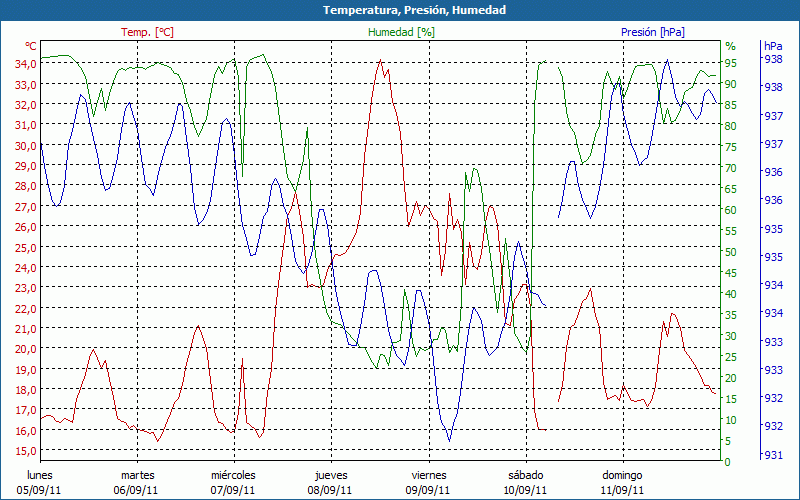This screenshot has height=500, width=800.
Task: Select the martes day label
Action: pyautogui.click(x=137, y=475)
